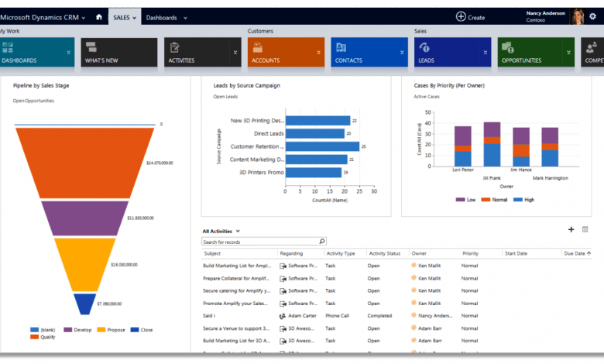
Task: Click the Develop legend color swatch
Action: 68,330
